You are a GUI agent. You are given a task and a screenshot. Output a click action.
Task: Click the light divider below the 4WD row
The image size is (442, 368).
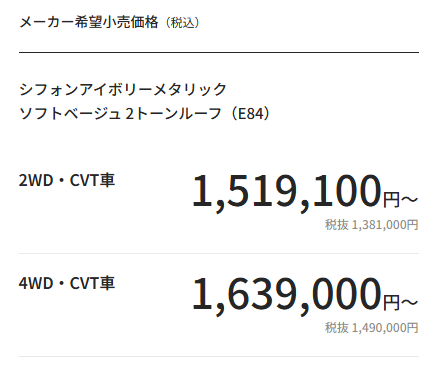pyautogui.click(x=219, y=356)
